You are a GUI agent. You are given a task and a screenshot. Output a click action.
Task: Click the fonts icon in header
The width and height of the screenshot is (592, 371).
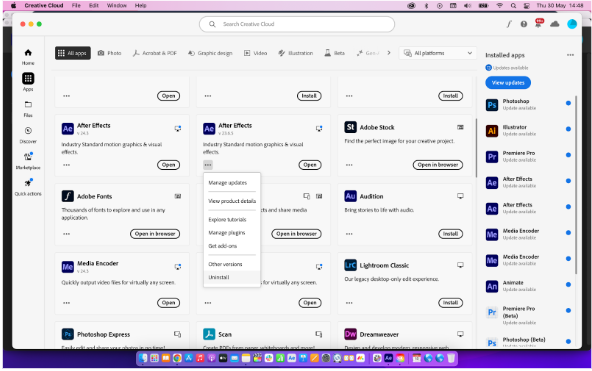(509, 24)
